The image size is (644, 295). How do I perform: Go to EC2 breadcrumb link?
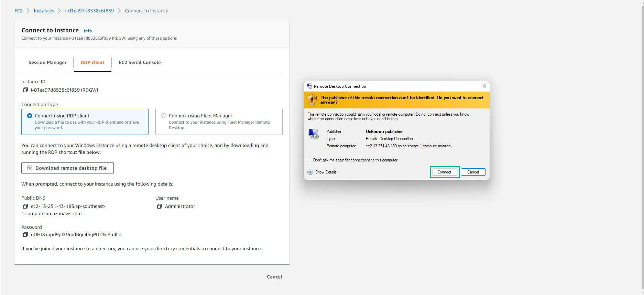coord(19,11)
